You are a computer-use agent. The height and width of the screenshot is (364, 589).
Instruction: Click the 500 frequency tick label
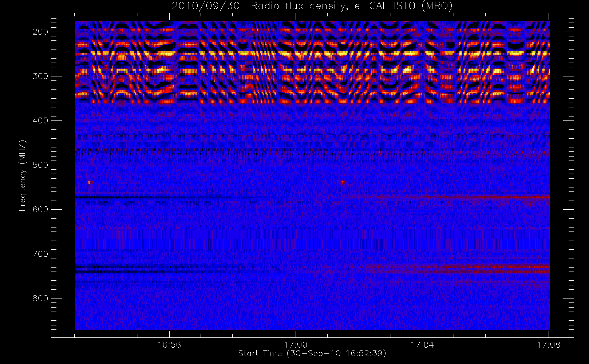coord(40,165)
